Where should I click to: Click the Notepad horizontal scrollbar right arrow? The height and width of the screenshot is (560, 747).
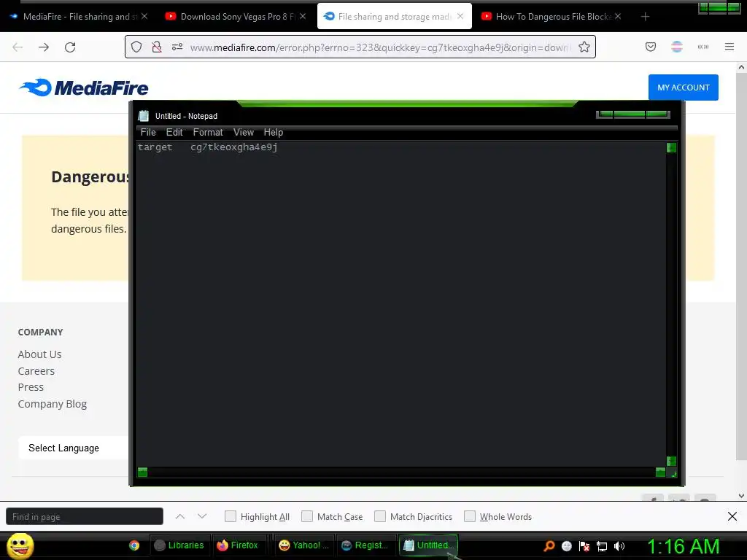point(660,472)
